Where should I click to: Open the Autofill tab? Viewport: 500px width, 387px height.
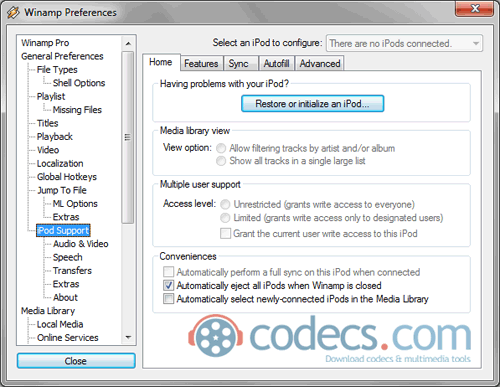tap(276, 63)
